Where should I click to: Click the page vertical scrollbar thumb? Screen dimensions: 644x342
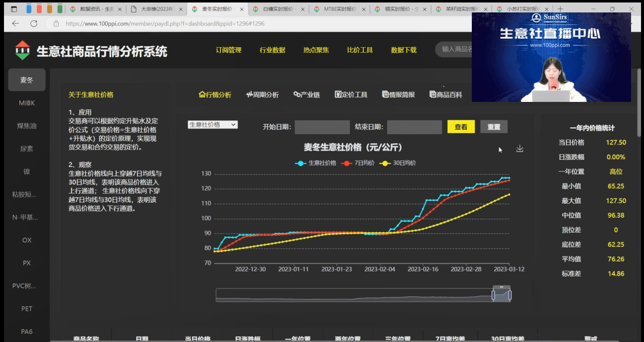[x=640, y=102]
